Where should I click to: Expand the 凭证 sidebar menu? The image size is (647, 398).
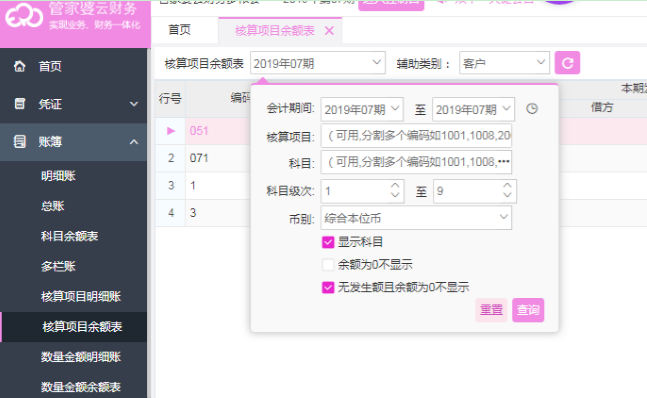point(134,104)
